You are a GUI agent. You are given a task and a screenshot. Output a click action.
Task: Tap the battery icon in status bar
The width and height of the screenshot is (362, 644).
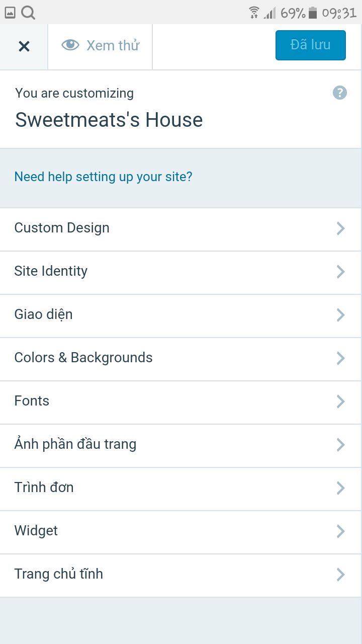(x=313, y=13)
